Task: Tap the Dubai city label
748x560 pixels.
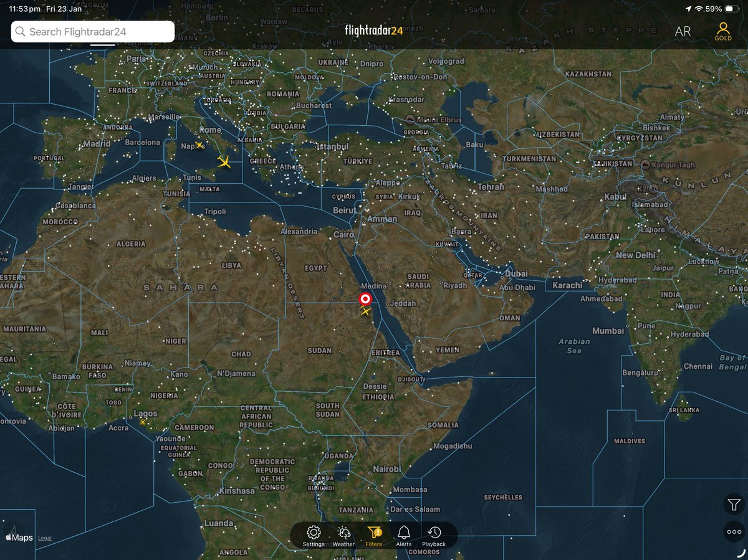Action: click(517, 273)
